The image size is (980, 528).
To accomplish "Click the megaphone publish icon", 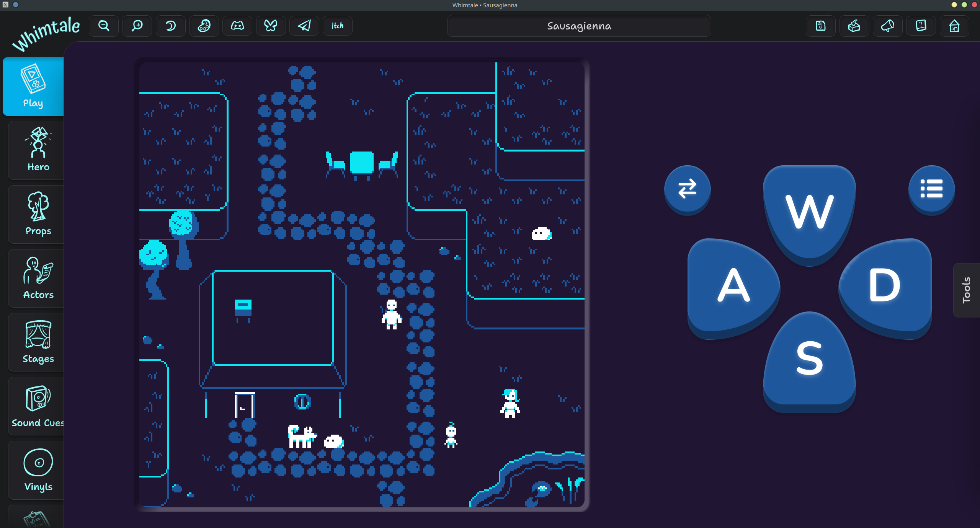I will pyautogui.click(x=887, y=26).
